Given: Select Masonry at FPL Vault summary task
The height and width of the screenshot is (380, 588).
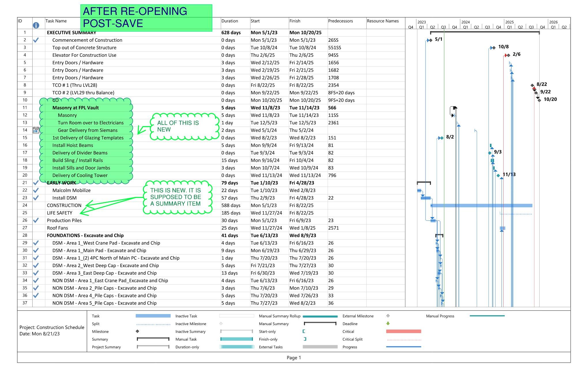Looking at the screenshot, I should click(x=76, y=108).
